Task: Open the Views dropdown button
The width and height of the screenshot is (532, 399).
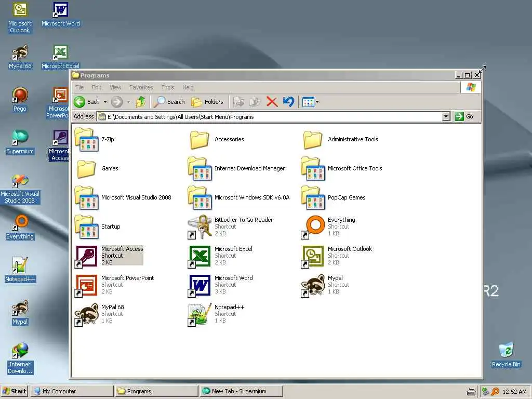Action: (x=311, y=102)
